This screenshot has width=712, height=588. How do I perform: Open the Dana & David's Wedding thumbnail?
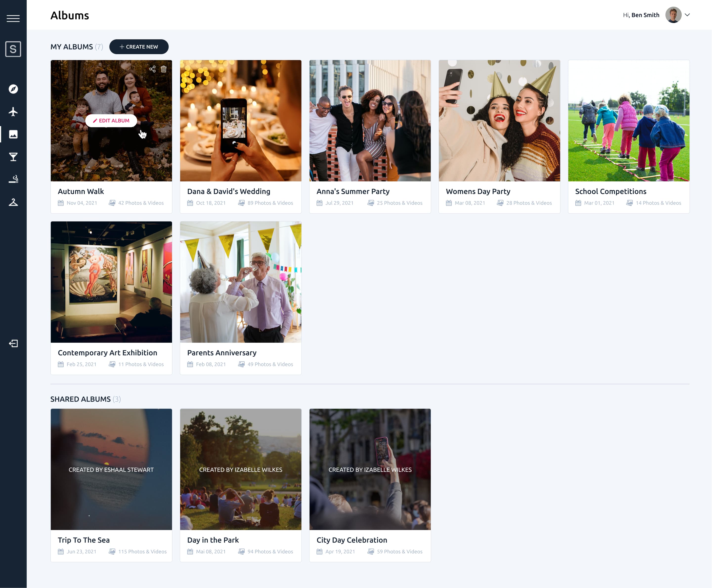[241, 121]
